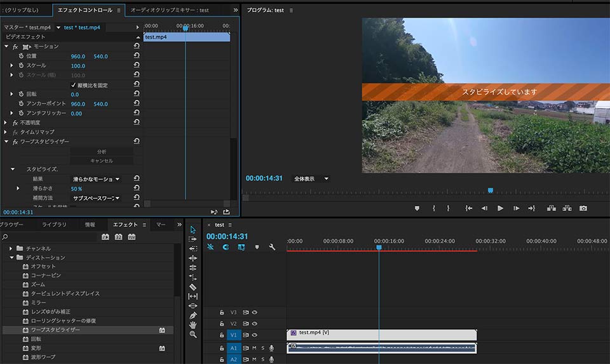Switch to the エフェクトコントロール tab
Image resolution: width=610 pixels, height=364 pixels.
click(x=85, y=10)
